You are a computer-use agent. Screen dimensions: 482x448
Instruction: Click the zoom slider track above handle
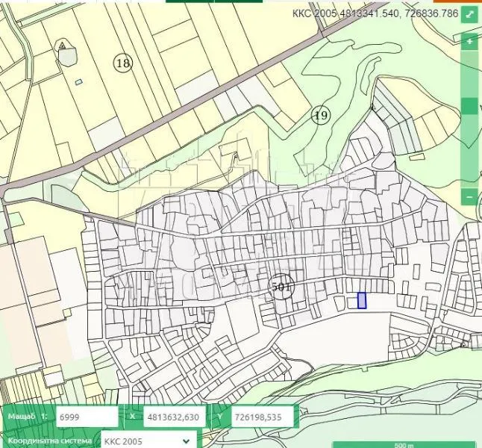(x=469, y=74)
